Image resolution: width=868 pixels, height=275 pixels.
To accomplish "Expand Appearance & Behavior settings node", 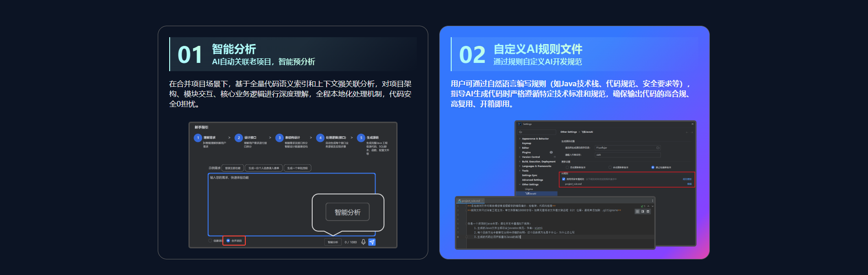I will coord(520,139).
